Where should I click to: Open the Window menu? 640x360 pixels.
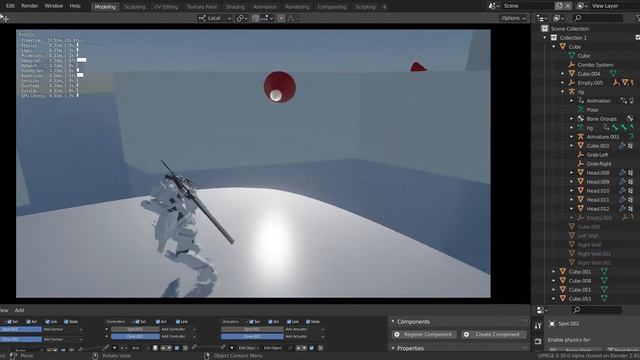(x=53, y=6)
